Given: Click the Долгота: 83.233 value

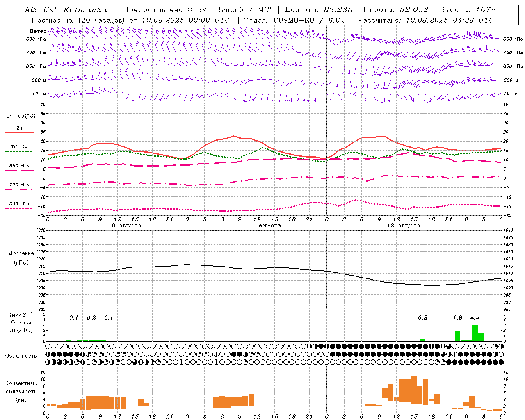Looking at the screenshot, I should tap(319, 10).
